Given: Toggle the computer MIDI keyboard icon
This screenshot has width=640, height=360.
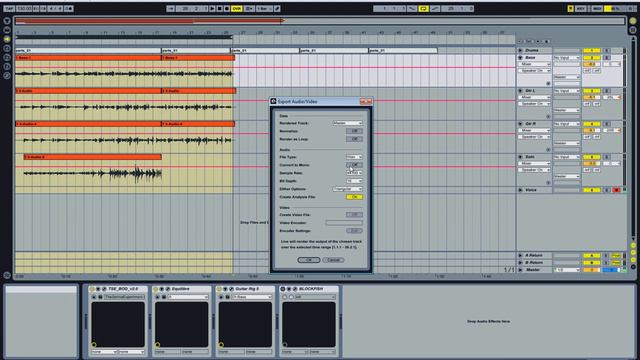Looking at the screenshot, I should point(570,9).
